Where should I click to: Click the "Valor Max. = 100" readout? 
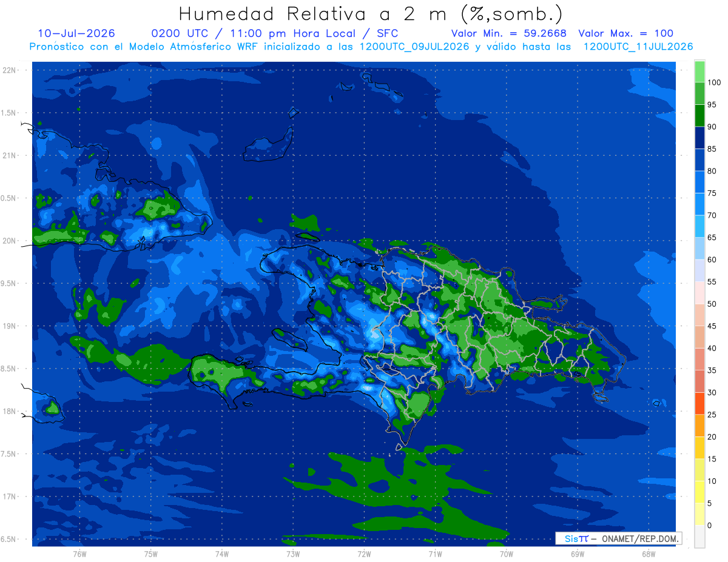[x=625, y=33]
